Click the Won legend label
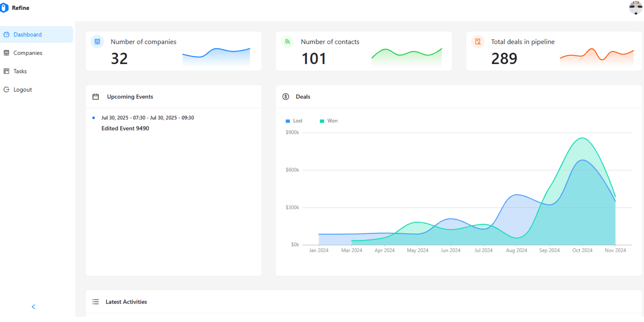 point(332,121)
